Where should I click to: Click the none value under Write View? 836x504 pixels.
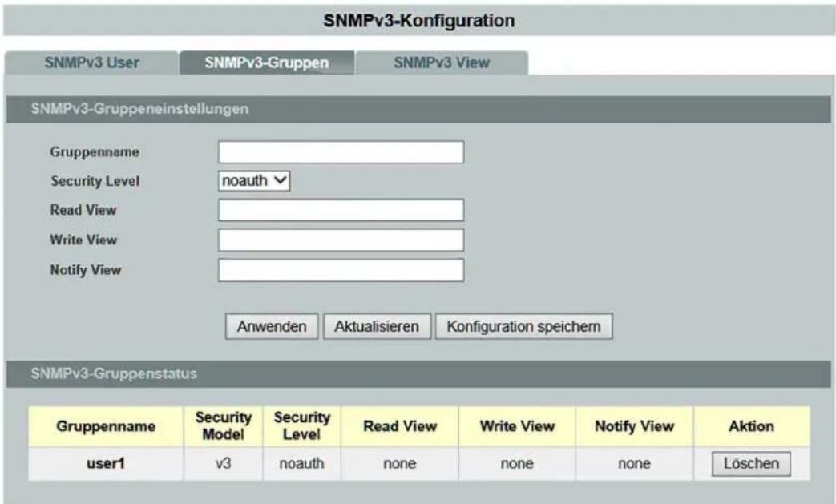pos(517,464)
